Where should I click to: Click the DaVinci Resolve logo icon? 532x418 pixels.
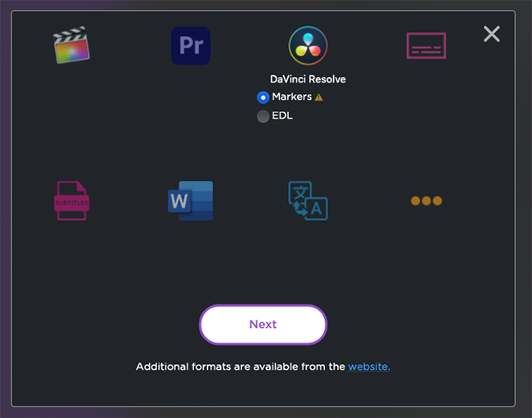click(308, 46)
